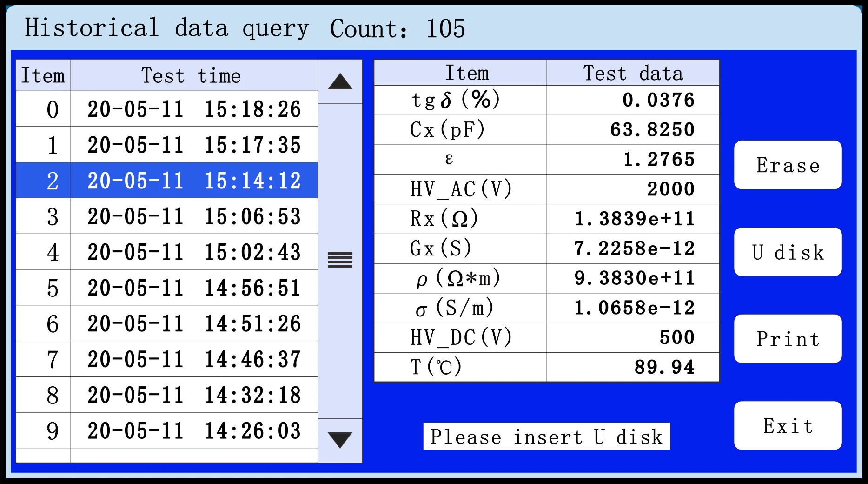
Task: Click the Cx(pF) row label
Action: tap(460, 130)
